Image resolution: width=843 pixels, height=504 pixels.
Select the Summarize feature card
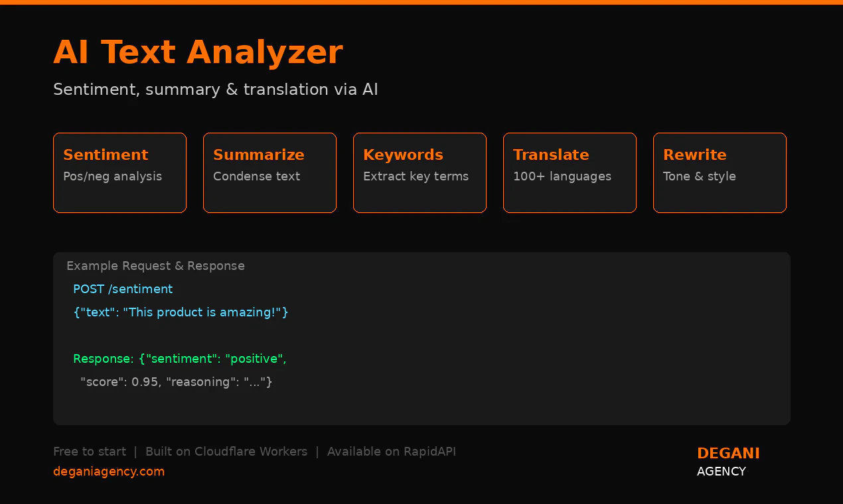269,172
